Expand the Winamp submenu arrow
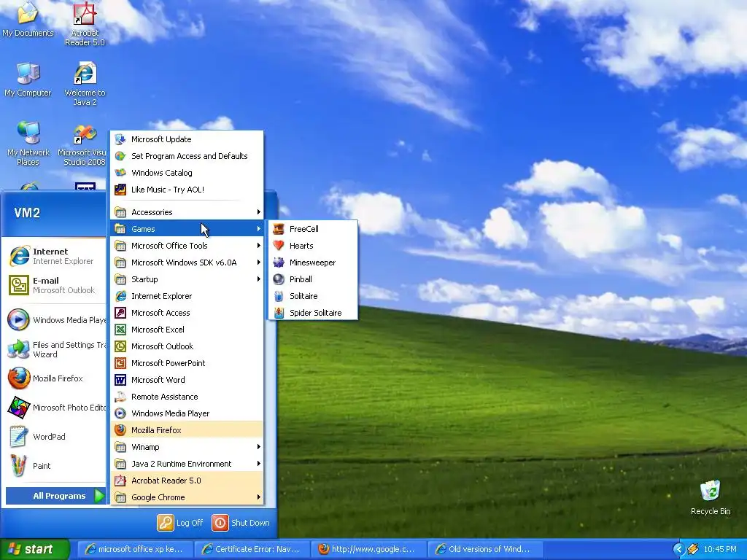The width and height of the screenshot is (747, 560). point(258,447)
